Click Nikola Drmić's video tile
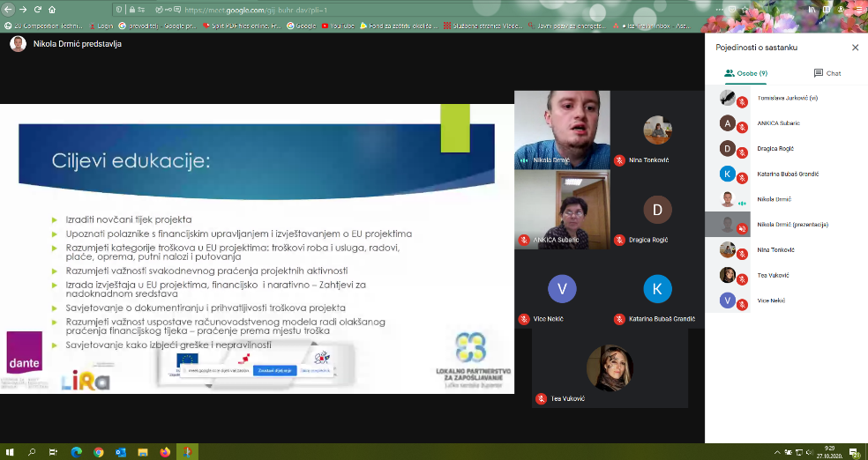This screenshot has height=460, width=868. point(561,129)
